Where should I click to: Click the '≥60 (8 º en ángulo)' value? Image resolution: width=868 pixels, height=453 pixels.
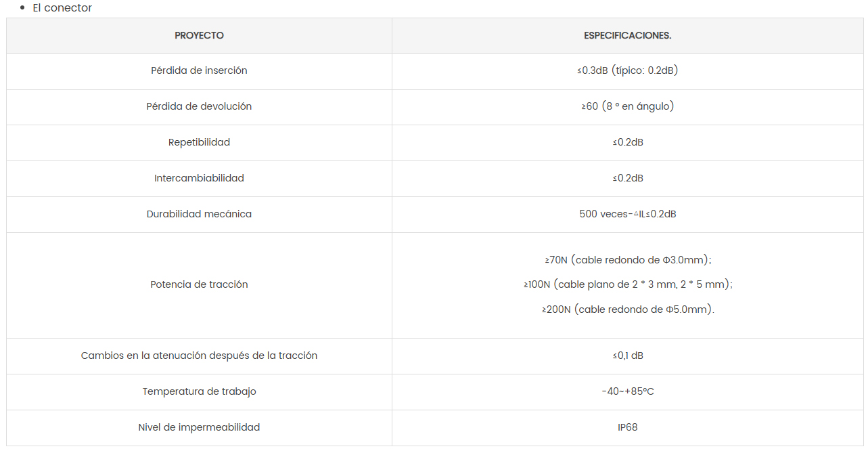pos(628,106)
